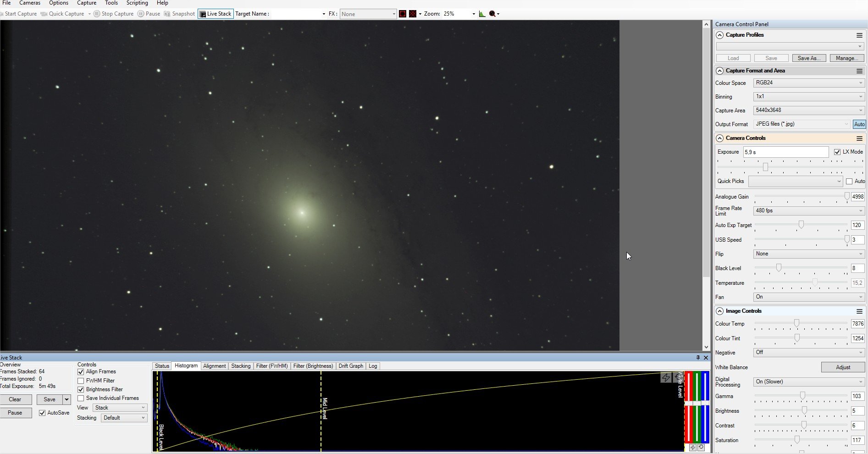Screen dimensions: 868x454
Task: Open the Binning dropdown
Action: [x=809, y=97]
